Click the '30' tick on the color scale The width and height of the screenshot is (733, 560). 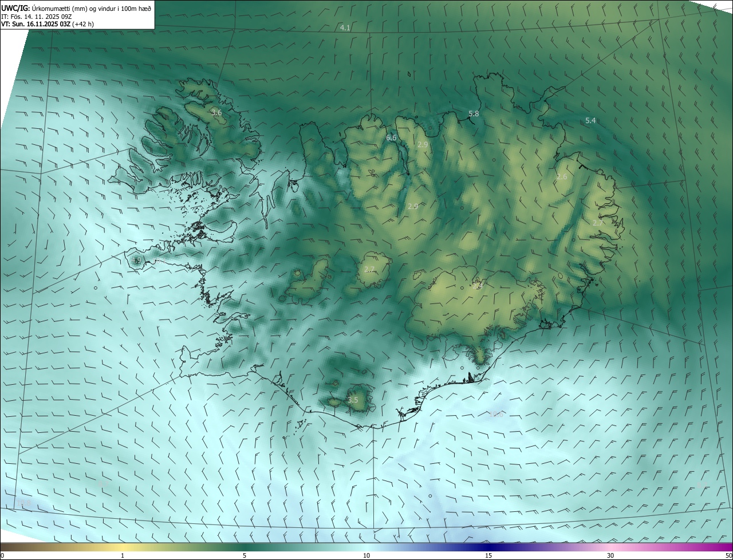610,555
